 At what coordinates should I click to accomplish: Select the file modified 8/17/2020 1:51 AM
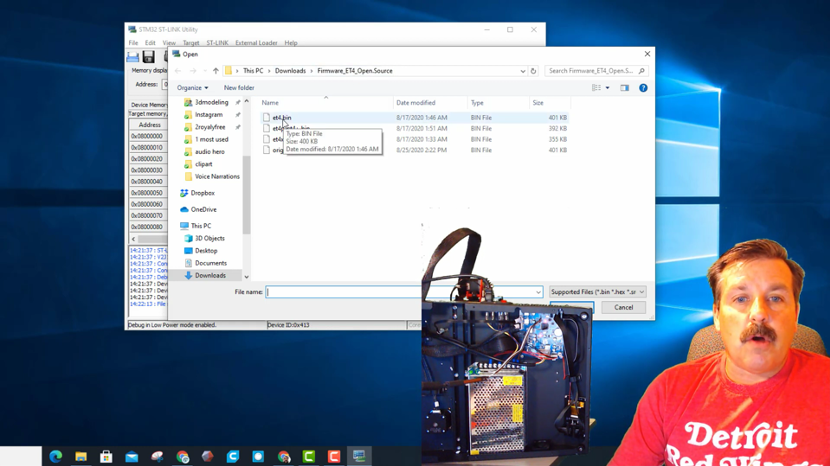416,129
